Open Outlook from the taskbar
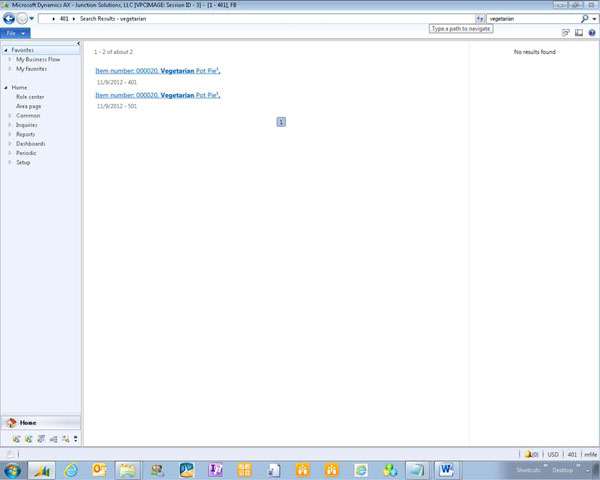 [x=99, y=470]
